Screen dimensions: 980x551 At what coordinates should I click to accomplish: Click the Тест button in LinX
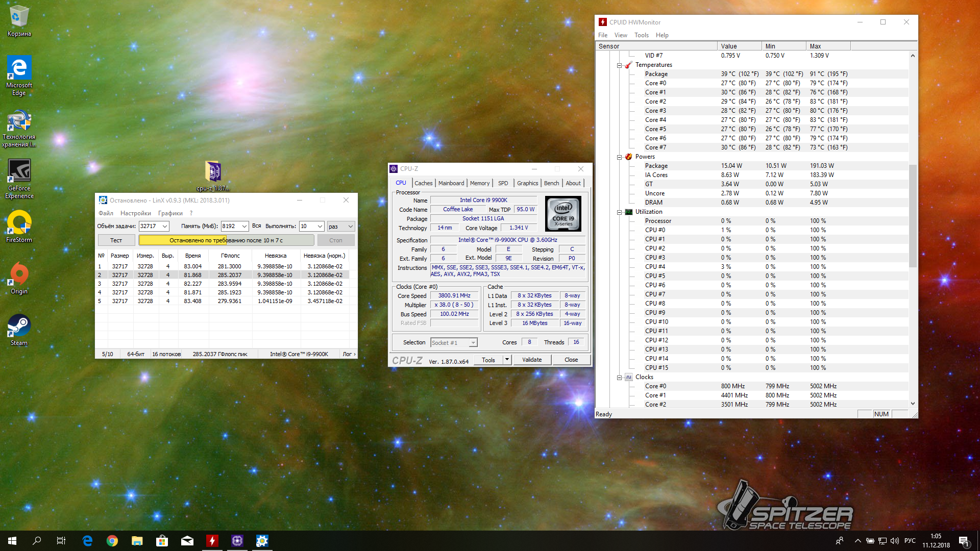tap(116, 240)
